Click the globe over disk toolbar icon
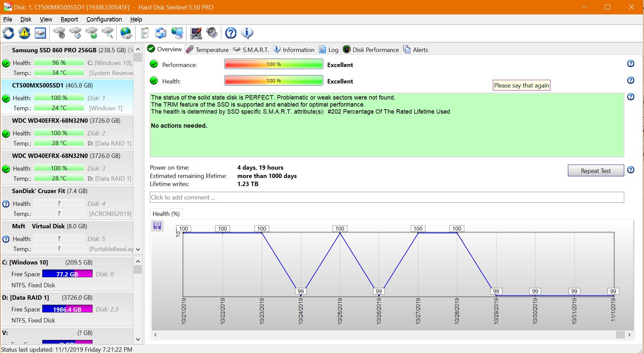Image resolution: width=644 pixels, height=354 pixels. click(x=126, y=33)
